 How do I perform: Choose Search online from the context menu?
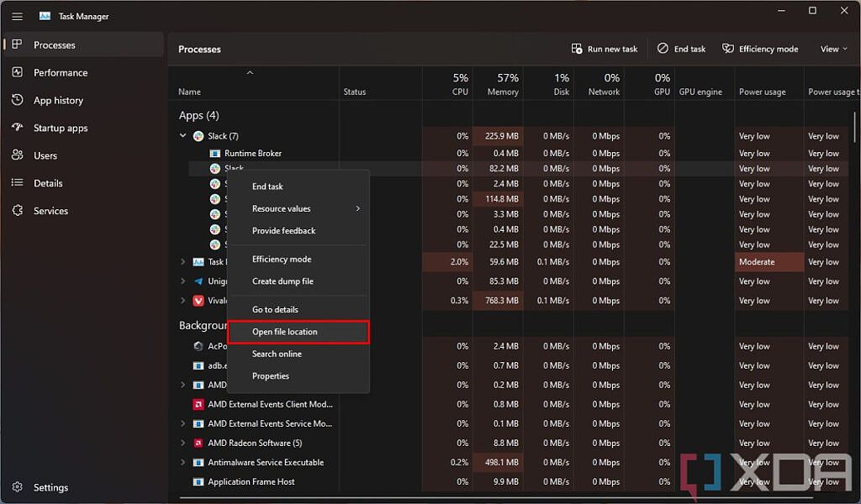click(x=276, y=354)
